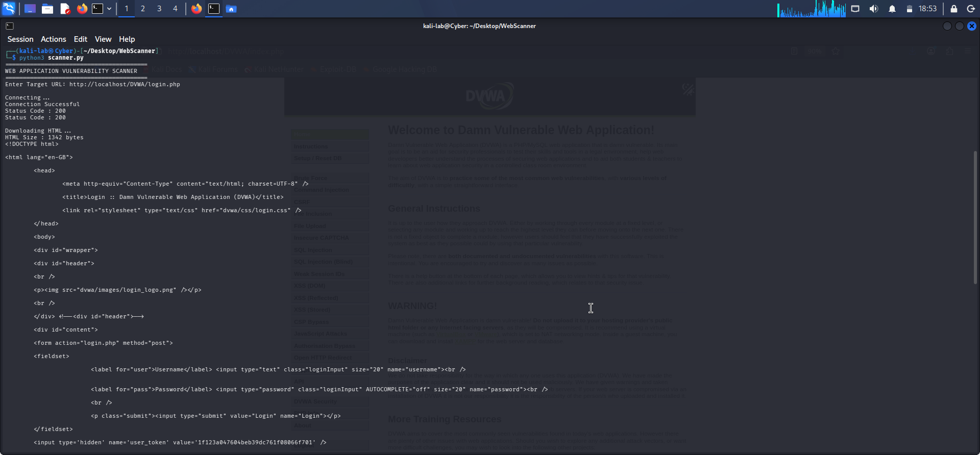
Task: Open the Kali applications menu
Action: 9,9
